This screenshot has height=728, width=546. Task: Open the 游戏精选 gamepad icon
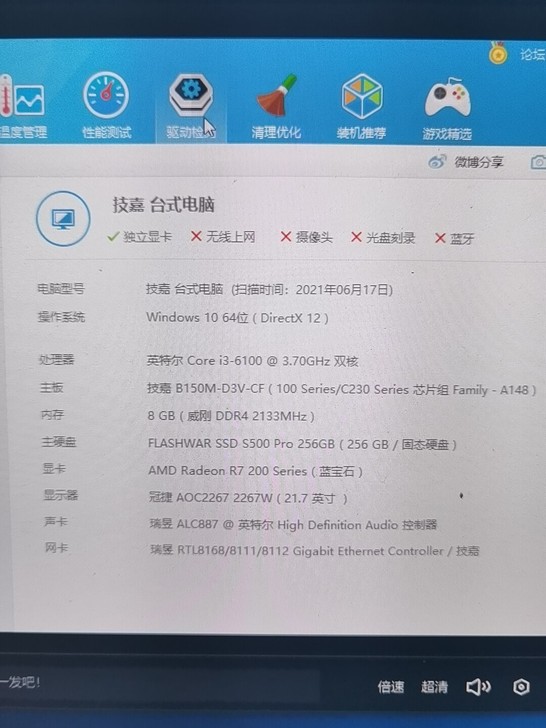tap(447, 97)
